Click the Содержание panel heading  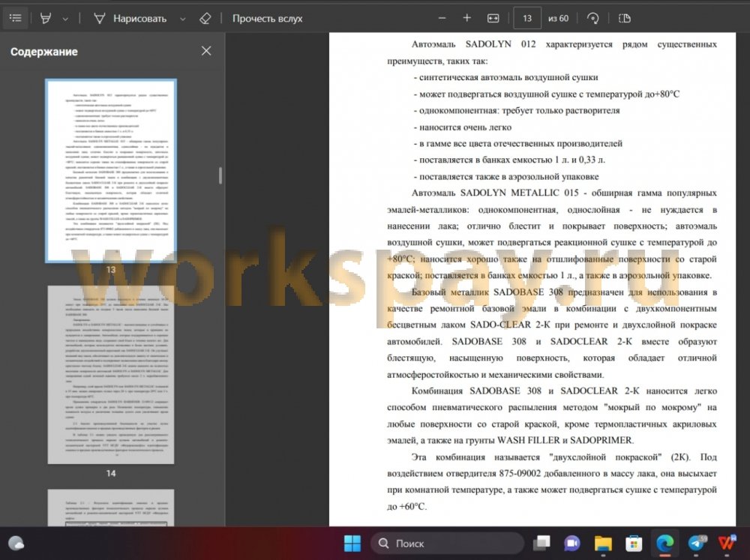click(44, 52)
